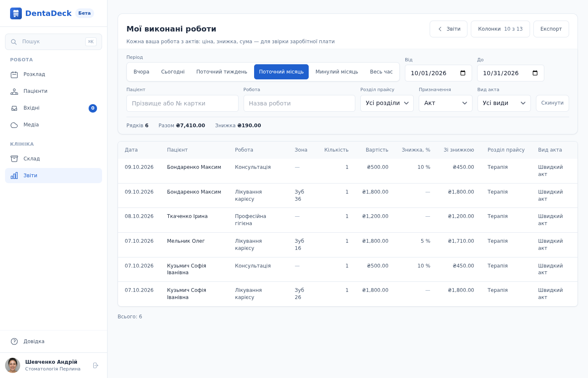The image size is (588, 378).
Task: Open Пацієнти people icon in sidebar
Action: pyautogui.click(x=14, y=92)
